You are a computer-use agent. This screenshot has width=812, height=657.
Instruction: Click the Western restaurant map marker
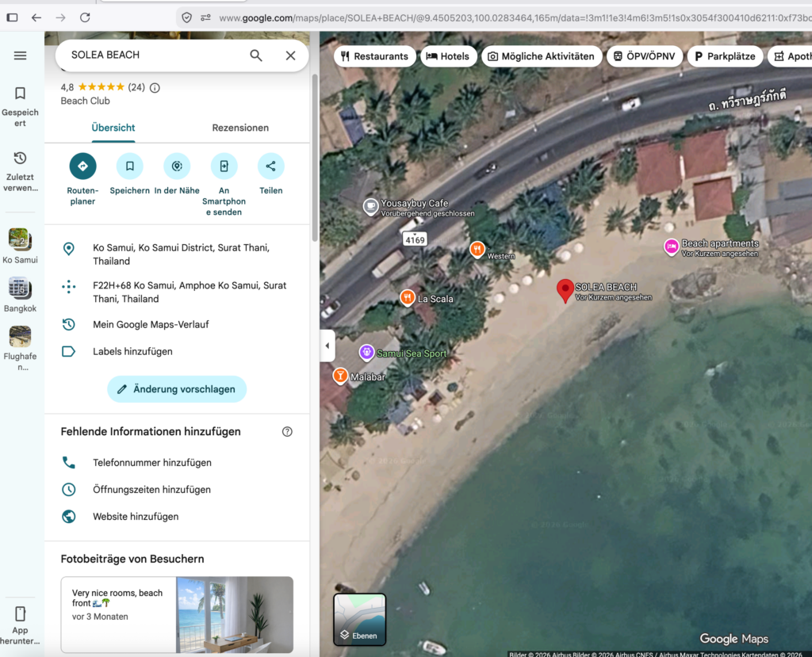click(477, 250)
